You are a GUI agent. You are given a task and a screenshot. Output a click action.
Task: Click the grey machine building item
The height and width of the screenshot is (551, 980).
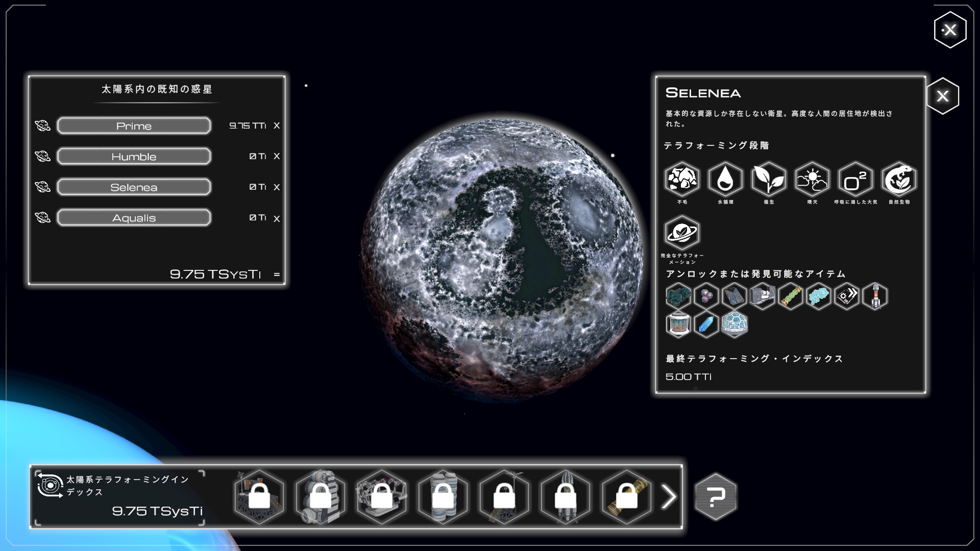pos(763,296)
